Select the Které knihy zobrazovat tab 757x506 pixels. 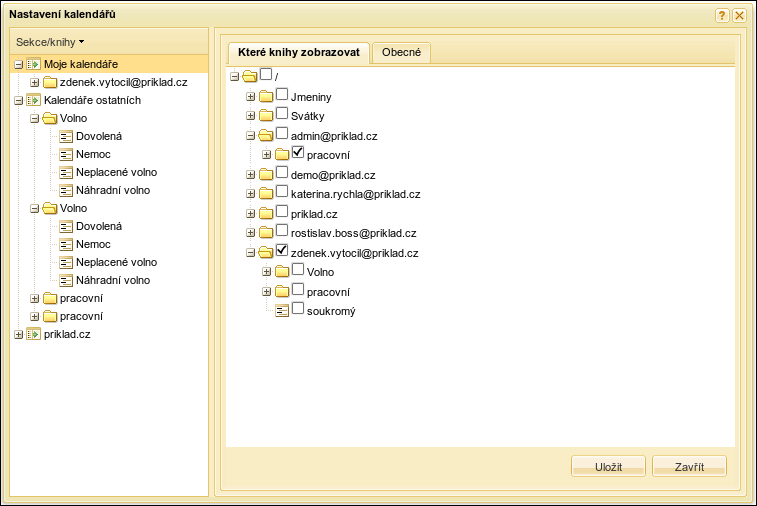300,52
